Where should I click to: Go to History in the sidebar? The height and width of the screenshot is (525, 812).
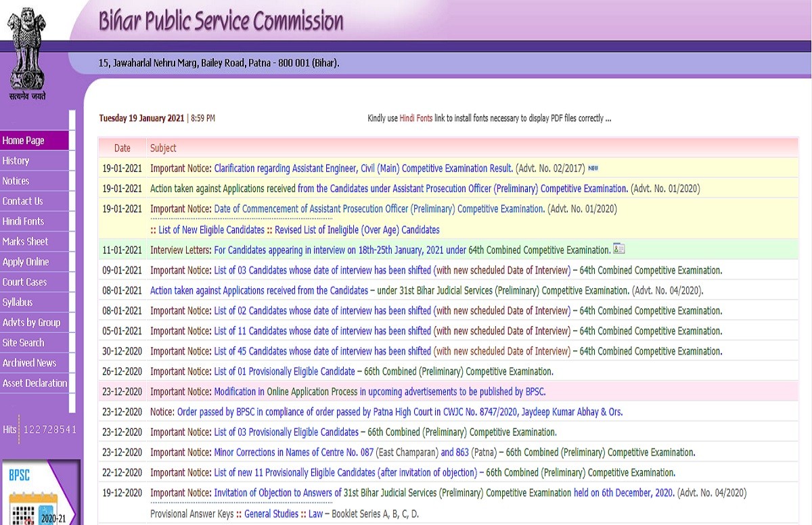[16, 161]
